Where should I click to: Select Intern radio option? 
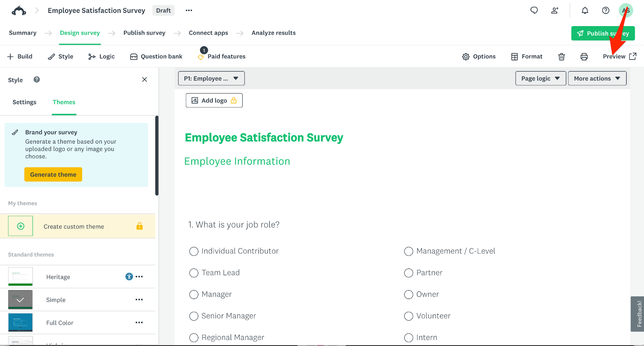pos(409,338)
